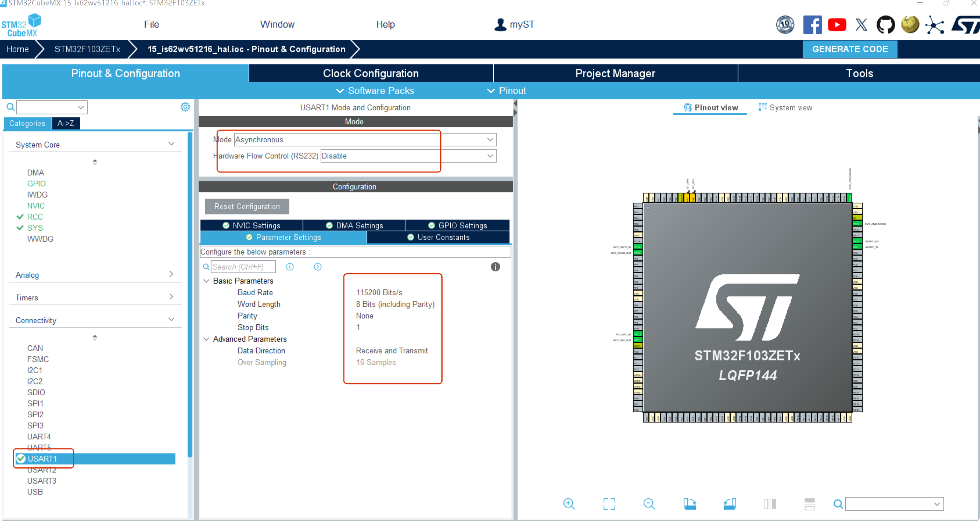Screen dimensions: 980x522
Task: Open the ST logo link in header
Action: [966, 25]
